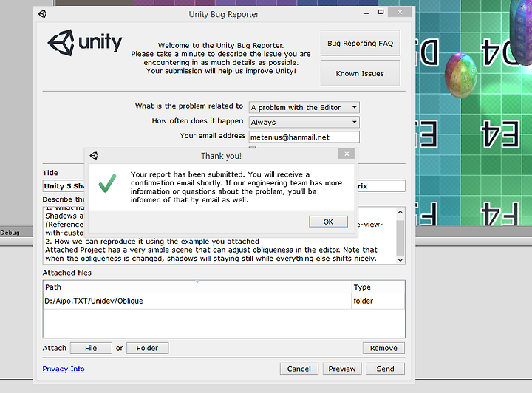Click OK in the Thank you dialog

click(328, 222)
